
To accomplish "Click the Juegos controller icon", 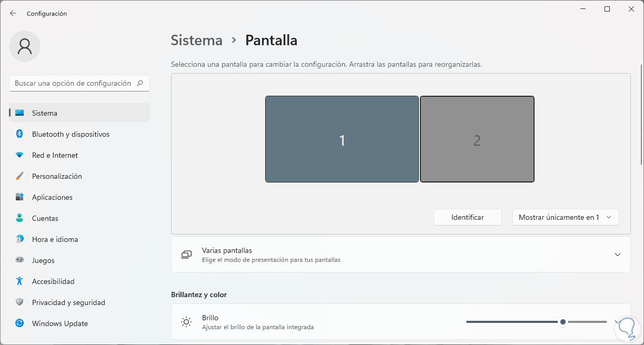I will (19, 260).
